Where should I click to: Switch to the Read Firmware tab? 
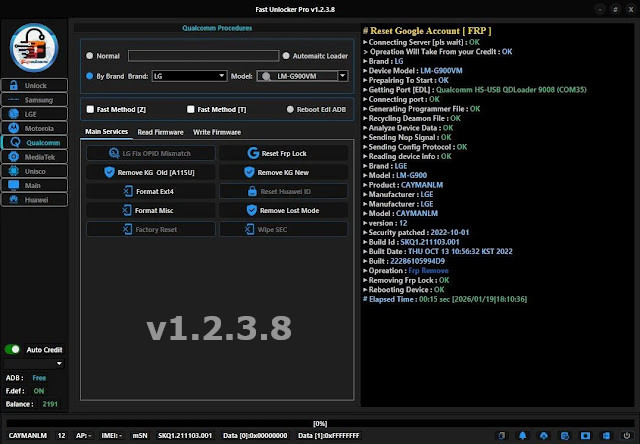(160, 132)
